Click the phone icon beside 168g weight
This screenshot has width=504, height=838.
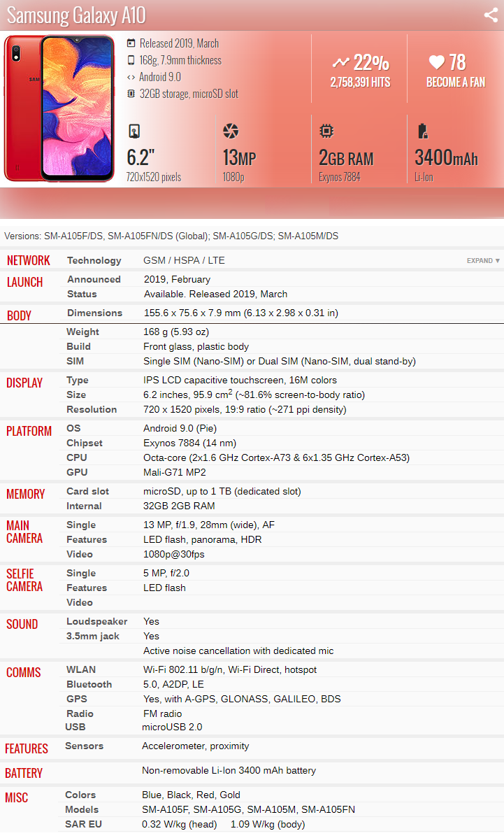[131, 60]
